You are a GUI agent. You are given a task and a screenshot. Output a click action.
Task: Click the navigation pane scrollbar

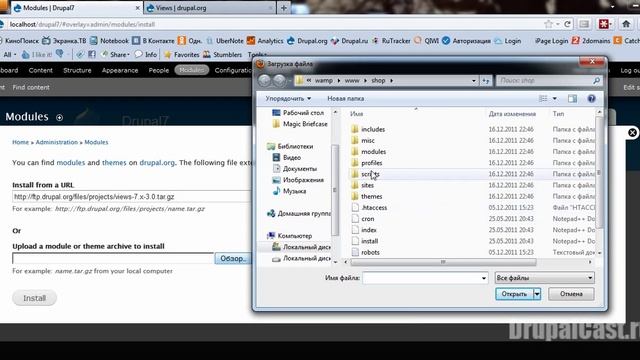335,190
